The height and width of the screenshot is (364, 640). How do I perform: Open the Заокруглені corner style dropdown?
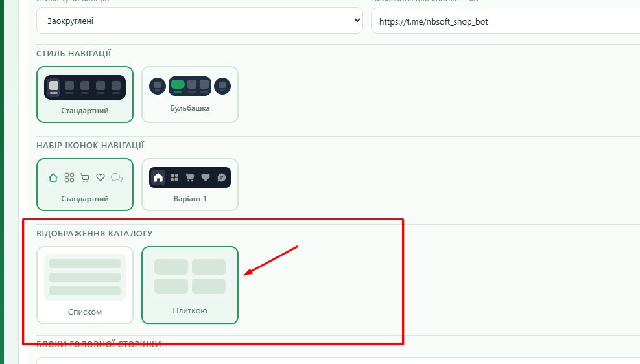pyautogui.click(x=200, y=21)
